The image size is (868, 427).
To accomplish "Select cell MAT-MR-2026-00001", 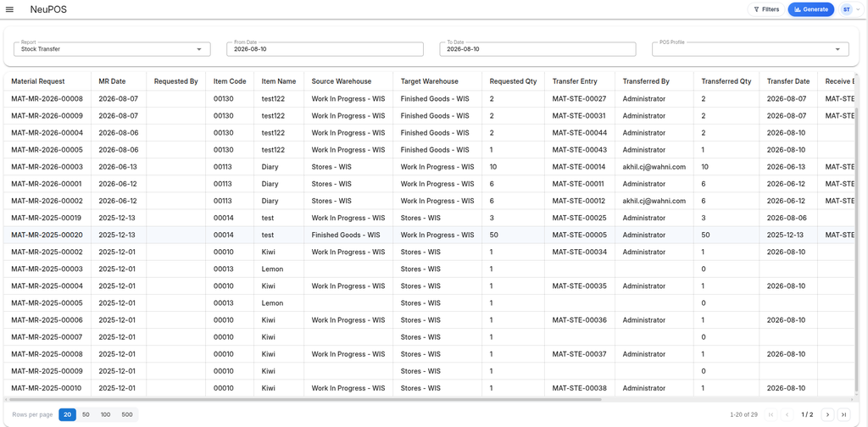I will click(x=47, y=184).
